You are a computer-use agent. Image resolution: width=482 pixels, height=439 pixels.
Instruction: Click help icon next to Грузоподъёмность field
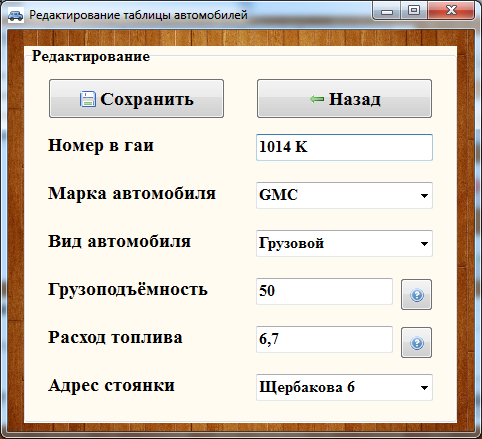[416, 295]
